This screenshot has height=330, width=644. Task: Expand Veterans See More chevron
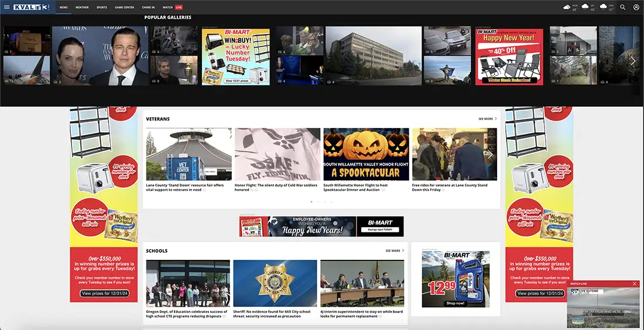(x=495, y=119)
